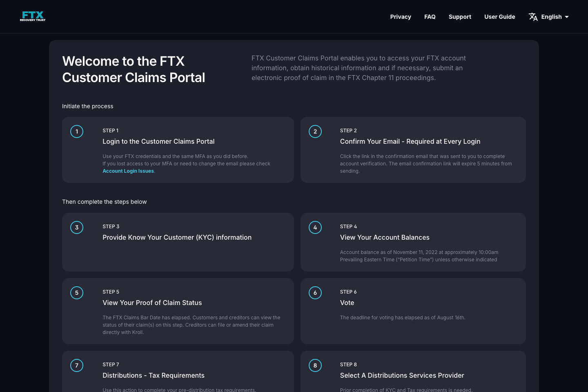Viewport: 588px width, 392px height.
Task: Open the Account Login Issues link
Action: pos(128,171)
